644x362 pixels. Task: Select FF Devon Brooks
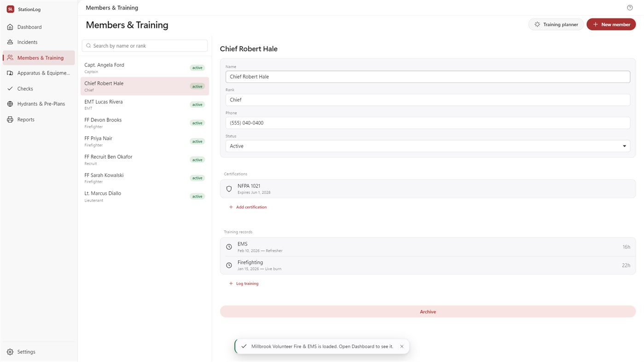point(145,123)
